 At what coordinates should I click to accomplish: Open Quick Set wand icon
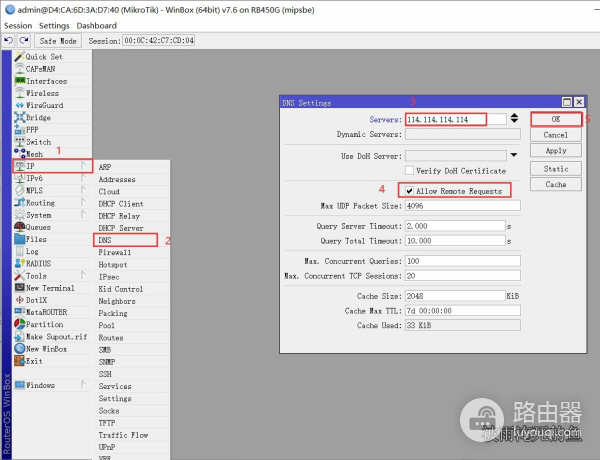click(20, 57)
